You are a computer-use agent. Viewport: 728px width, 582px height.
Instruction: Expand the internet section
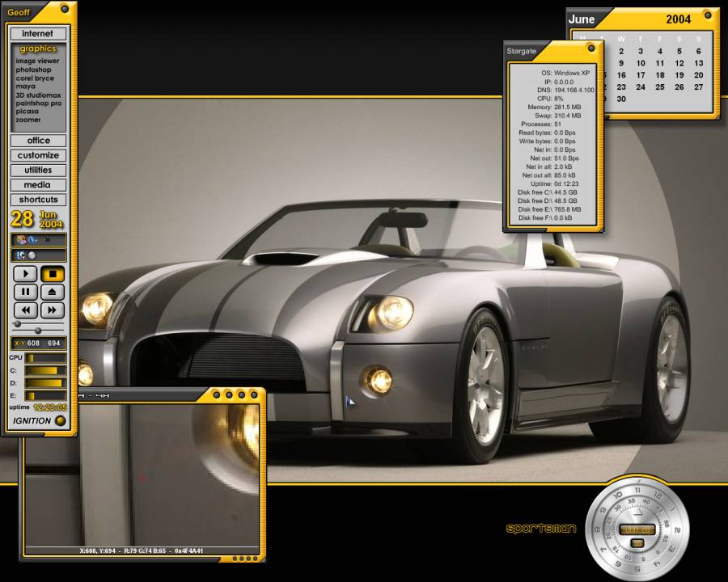(x=38, y=34)
